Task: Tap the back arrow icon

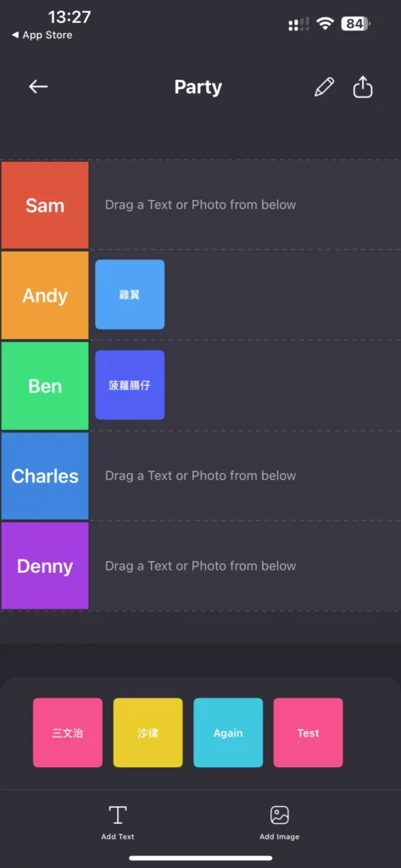Action: pos(38,86)
